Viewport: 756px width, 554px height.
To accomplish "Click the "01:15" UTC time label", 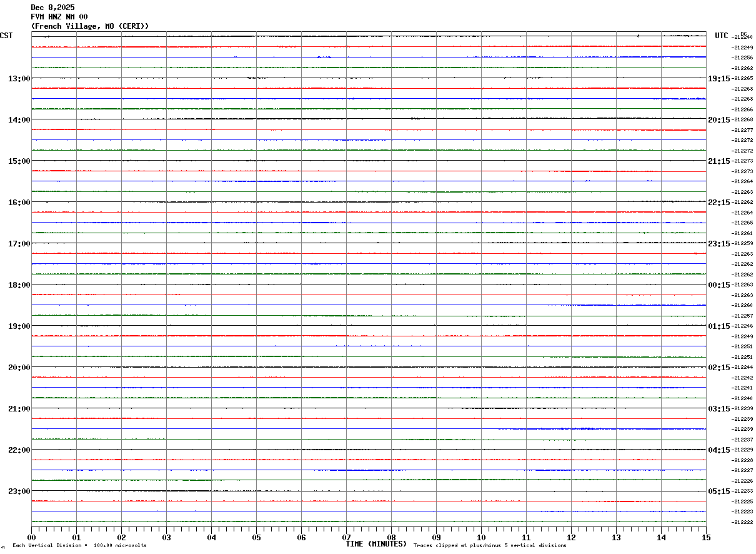I will (x=719, y=326).
